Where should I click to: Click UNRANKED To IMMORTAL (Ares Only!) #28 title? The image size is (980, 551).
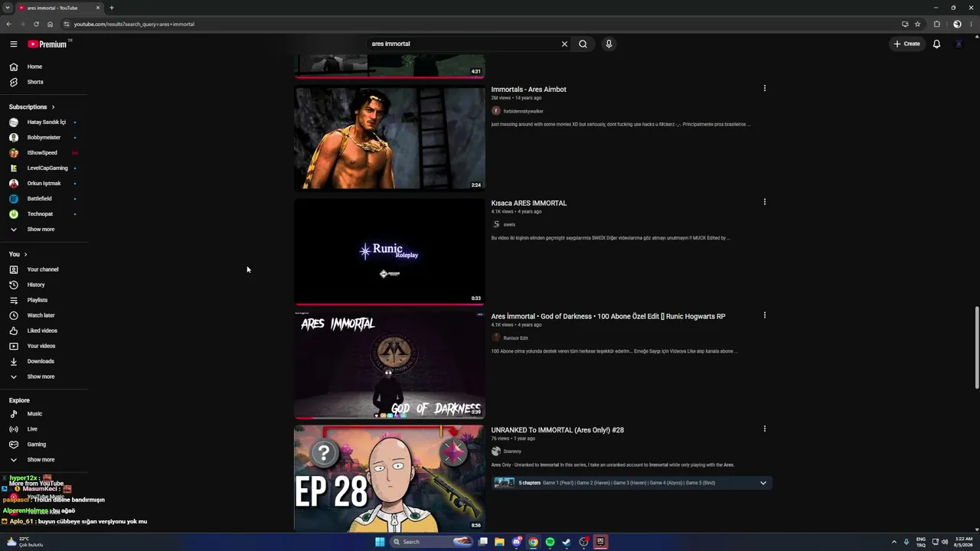(x=557, y=430)
